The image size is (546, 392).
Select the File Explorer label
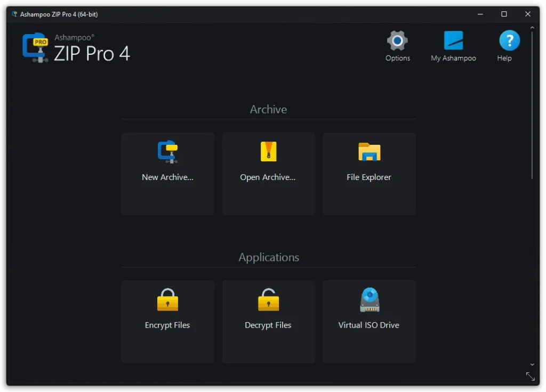[369, 177]
